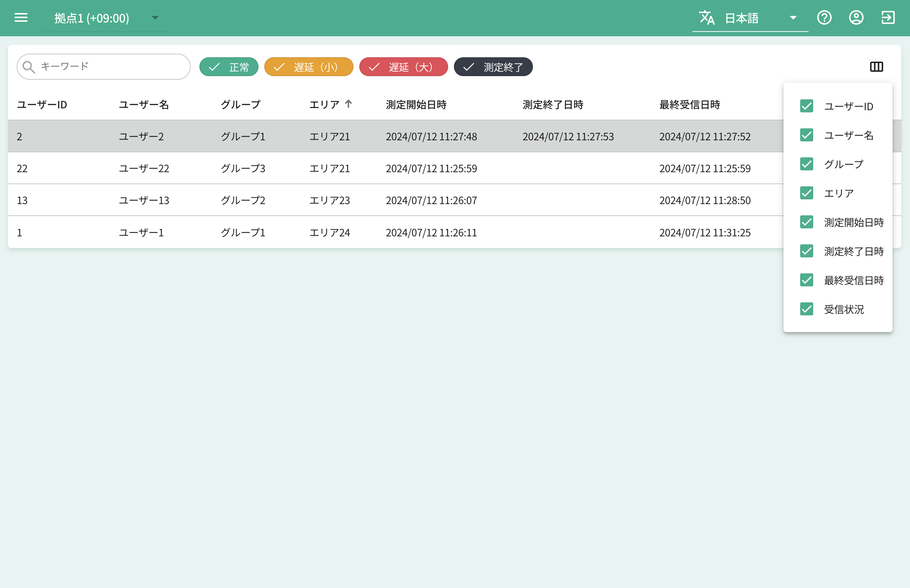This screenshot has height=588, width=910.
Task: Toggle the 遅延（小） filter chip
Action: tap(309, 67)
